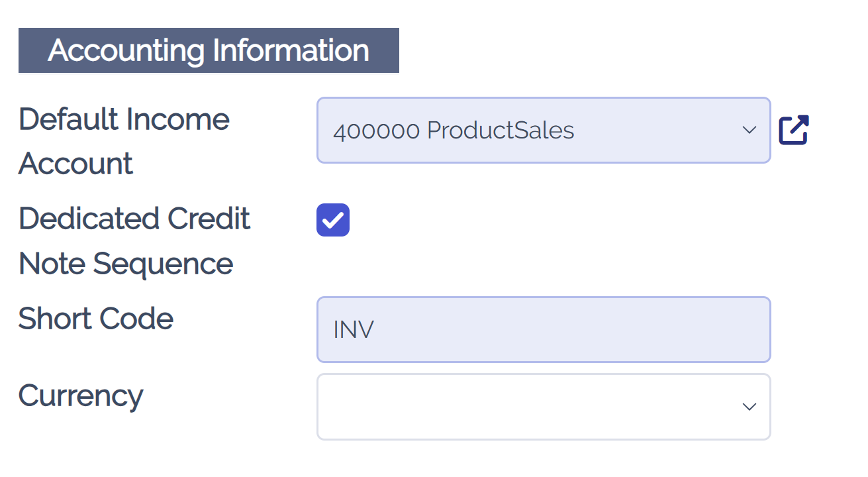Click the external link icon beside Default Income Account

tap(794, 130)
